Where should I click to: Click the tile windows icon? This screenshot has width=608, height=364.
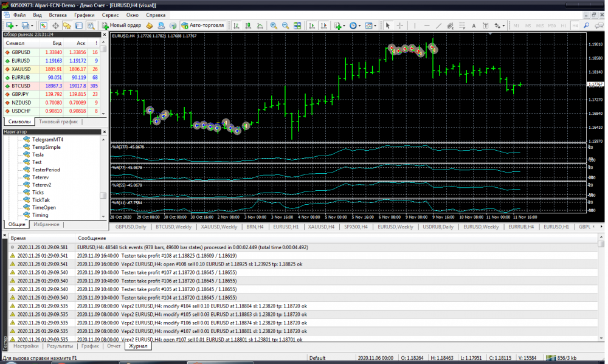[x=298, y=26]
